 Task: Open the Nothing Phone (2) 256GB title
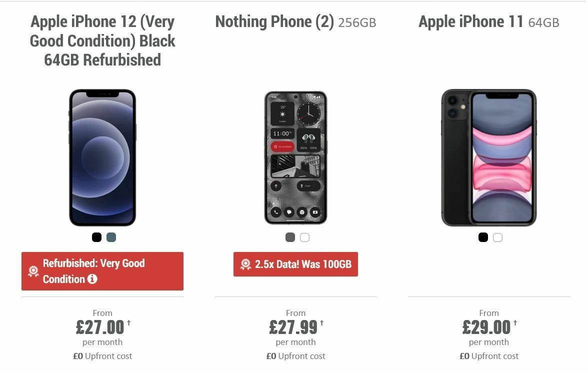295,22
